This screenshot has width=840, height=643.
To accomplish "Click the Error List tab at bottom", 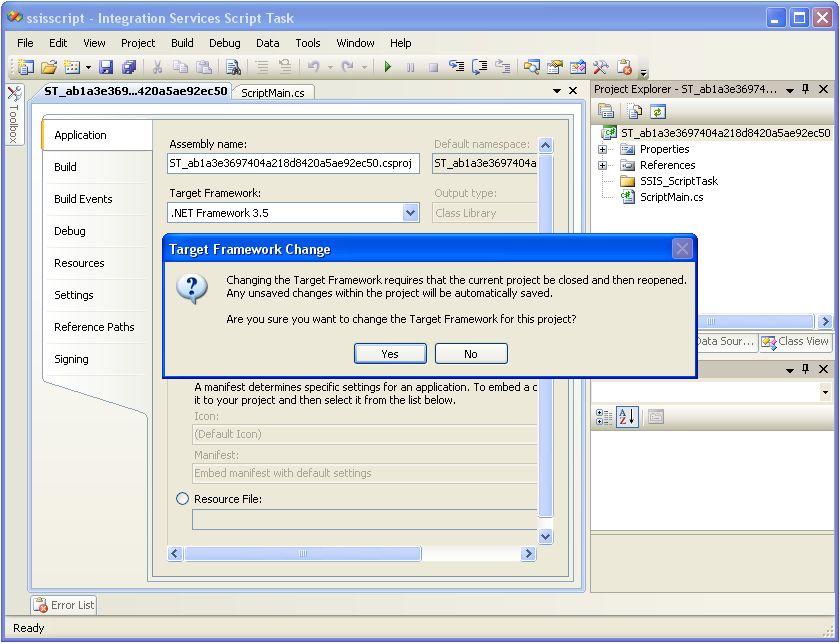I will pos(64,605).
